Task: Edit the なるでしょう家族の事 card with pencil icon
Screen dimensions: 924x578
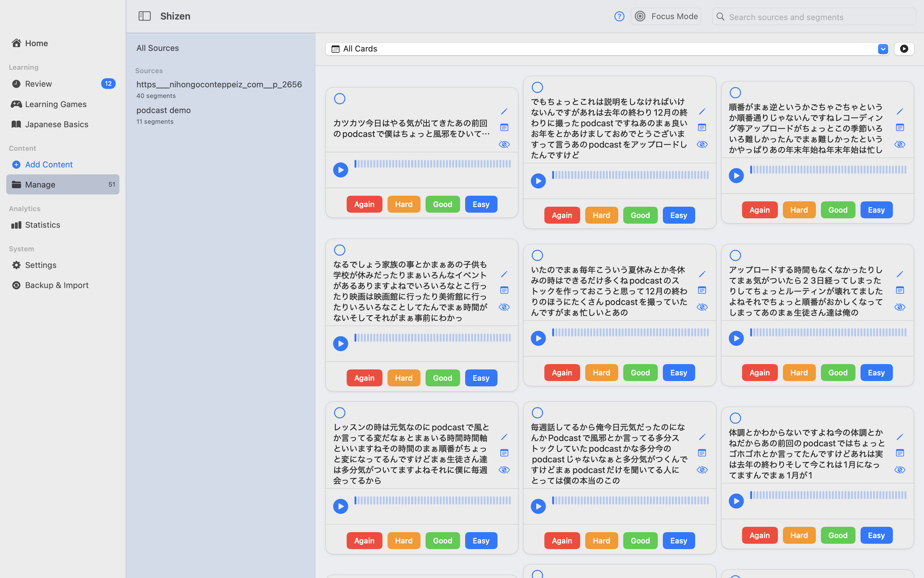Action: [504, 275]
